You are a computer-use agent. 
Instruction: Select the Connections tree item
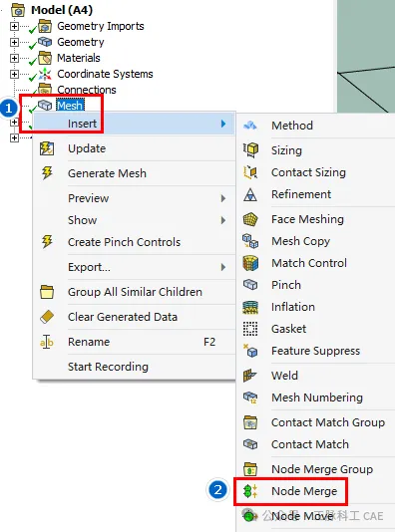(86, 90)
